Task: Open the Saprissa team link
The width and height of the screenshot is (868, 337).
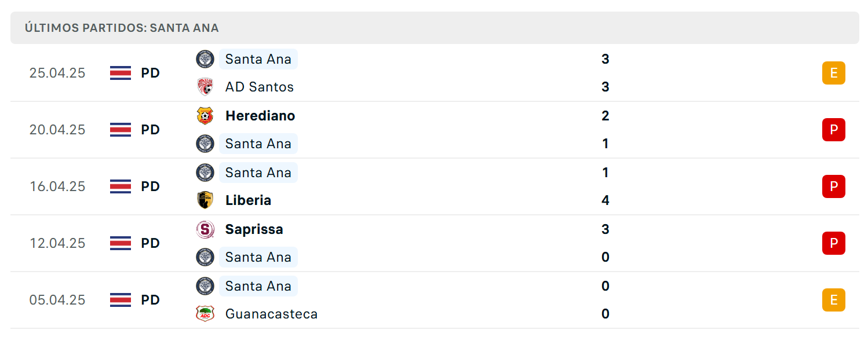Action: [x=254, y=229]
